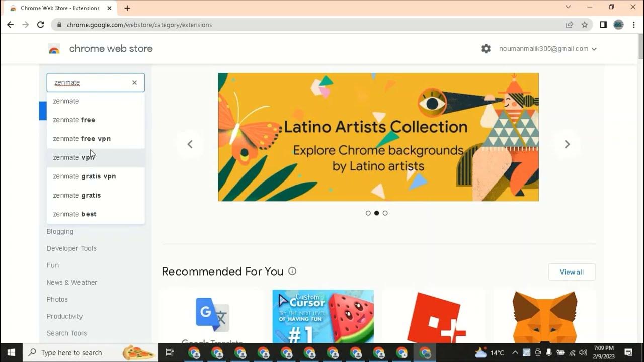Open the Productivity category
The width and height of the screenshot is (644, 362).
tap(64, 316)
